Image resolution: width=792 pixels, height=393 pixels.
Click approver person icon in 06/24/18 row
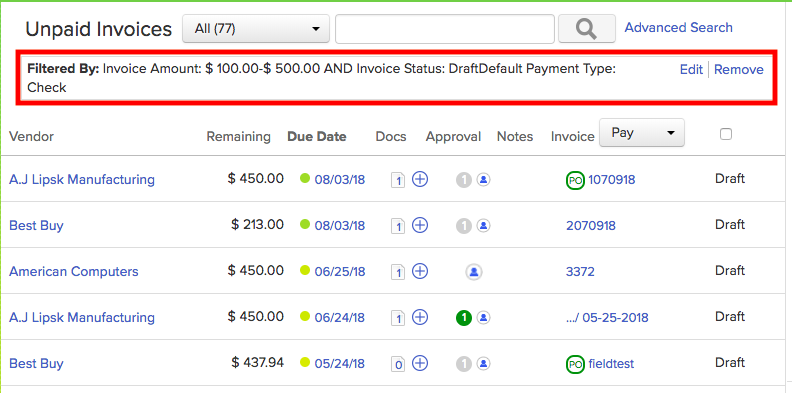pyautogui.click(x=483, y=317)
